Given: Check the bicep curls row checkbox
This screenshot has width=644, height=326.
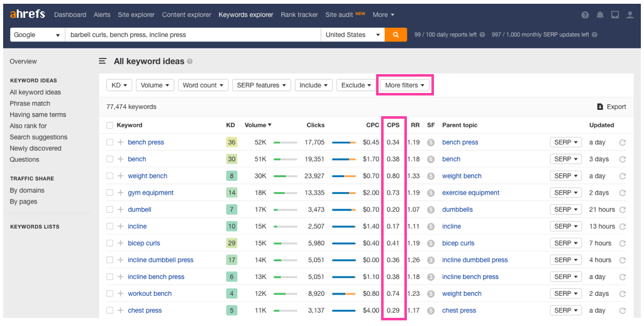Looking at the screenshot, I should click(x=109, y=243).
